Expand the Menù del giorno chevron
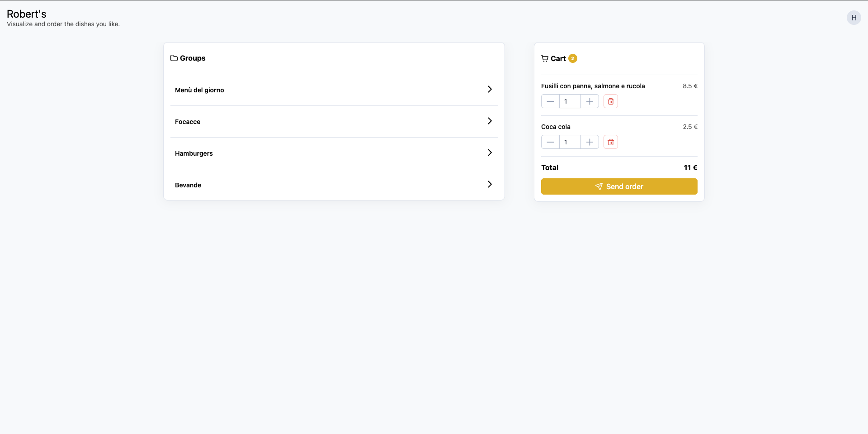 click(490, 90)
